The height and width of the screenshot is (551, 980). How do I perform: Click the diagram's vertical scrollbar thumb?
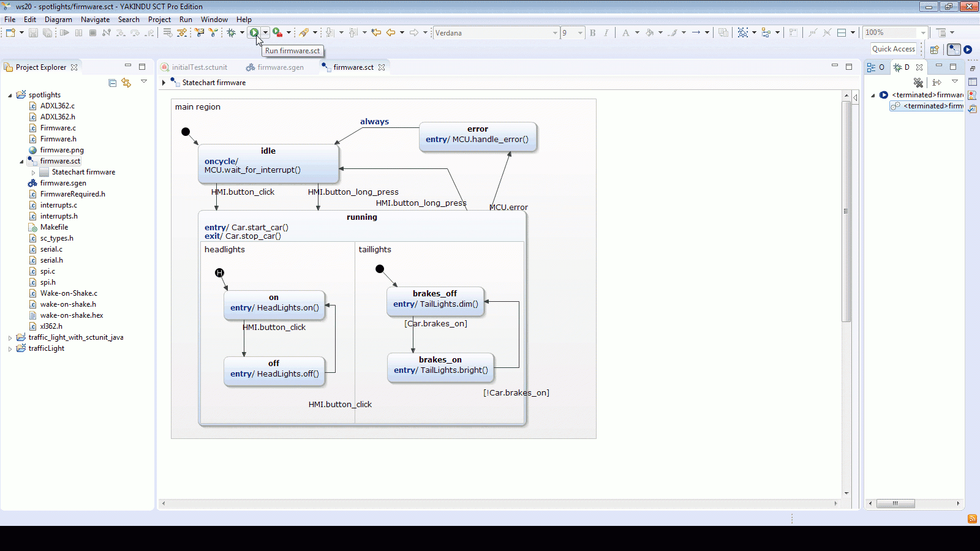coord(846,211)
